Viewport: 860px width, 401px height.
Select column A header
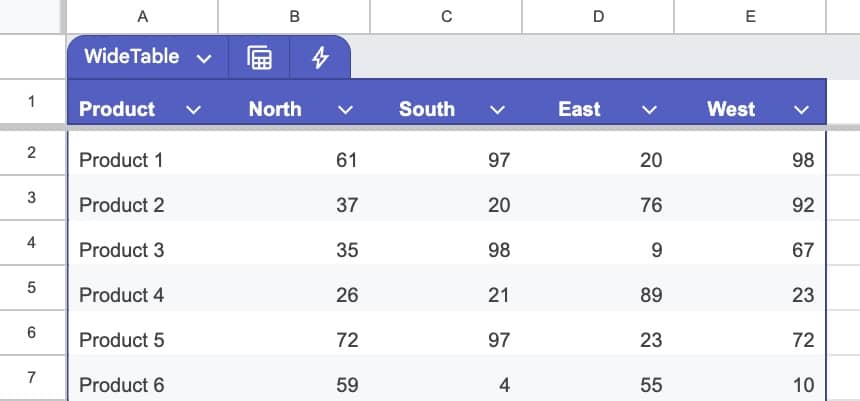point(143,16)
